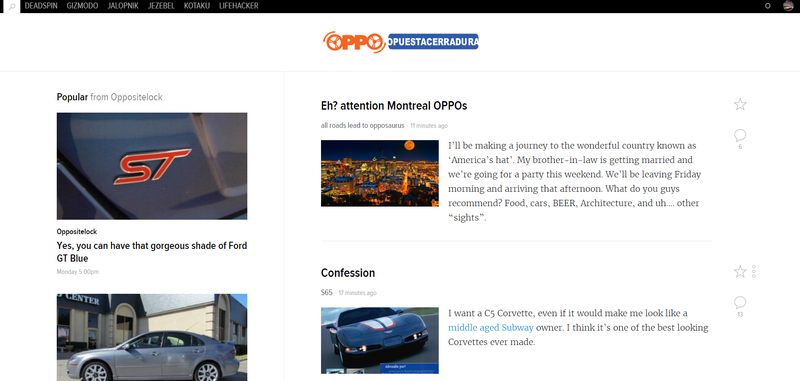Go to Jalopnik in top bar
The width and height of the screenshot is (800, 381).
click(x=123, y=6)
